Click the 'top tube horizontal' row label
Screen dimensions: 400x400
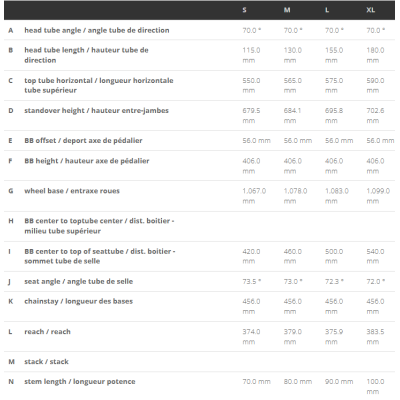pos(99,85)
